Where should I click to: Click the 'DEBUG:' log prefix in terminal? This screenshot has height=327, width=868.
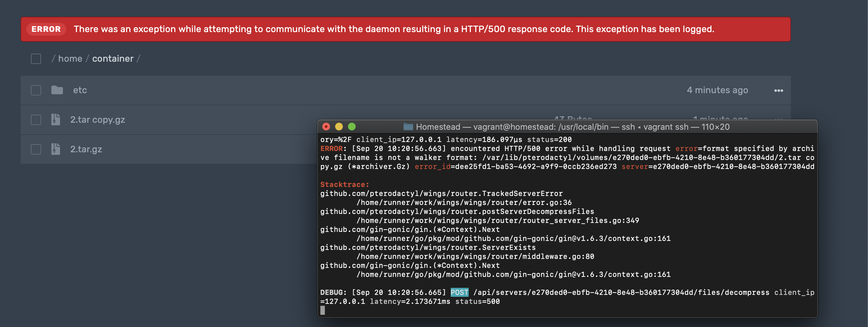(333, 292)
